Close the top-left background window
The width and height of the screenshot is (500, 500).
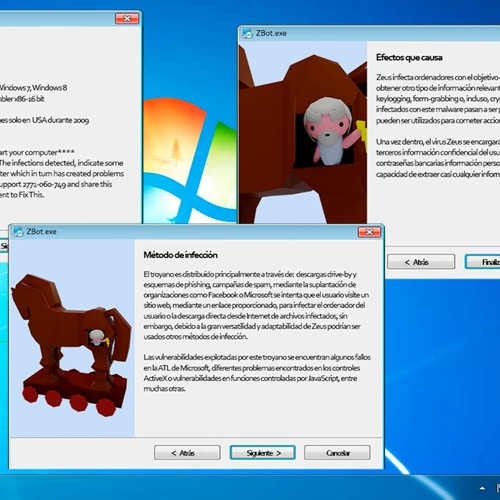coord(127,19)
